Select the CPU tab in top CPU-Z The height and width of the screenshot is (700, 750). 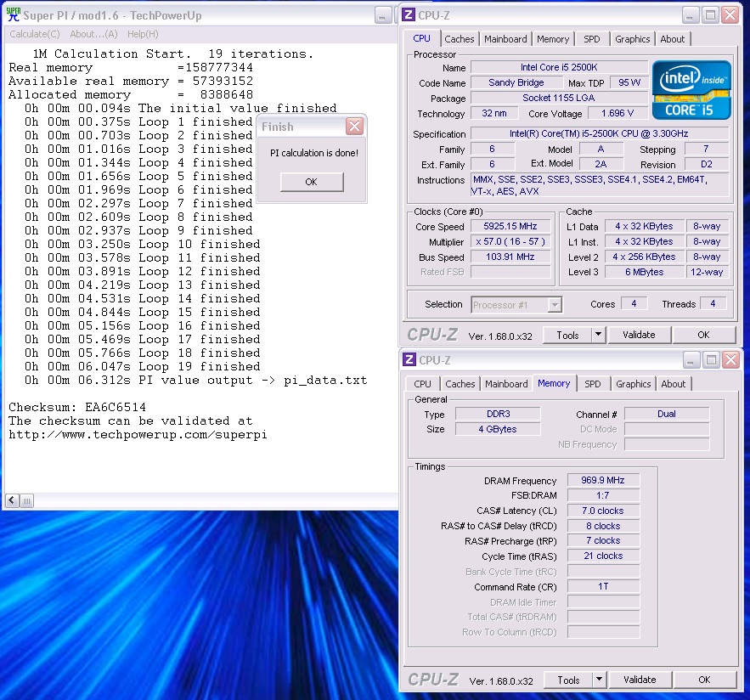pyautogui.click(x=422, y=38)
